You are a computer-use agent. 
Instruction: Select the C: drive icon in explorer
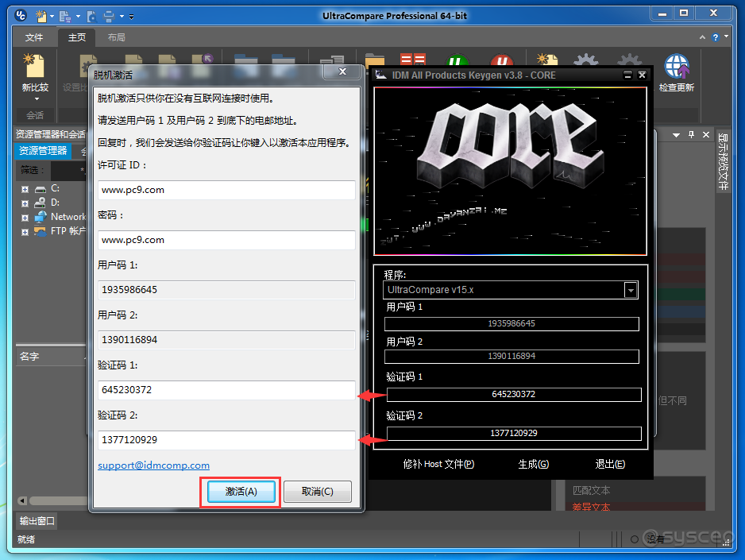click(41, 189)
